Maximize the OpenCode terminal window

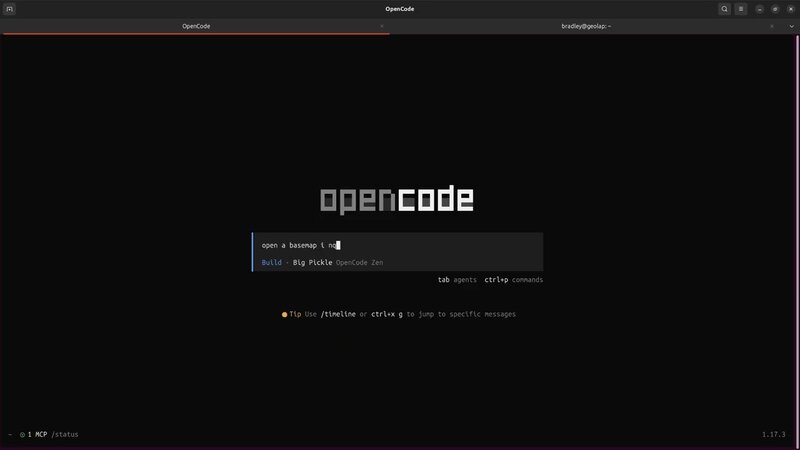775,9
